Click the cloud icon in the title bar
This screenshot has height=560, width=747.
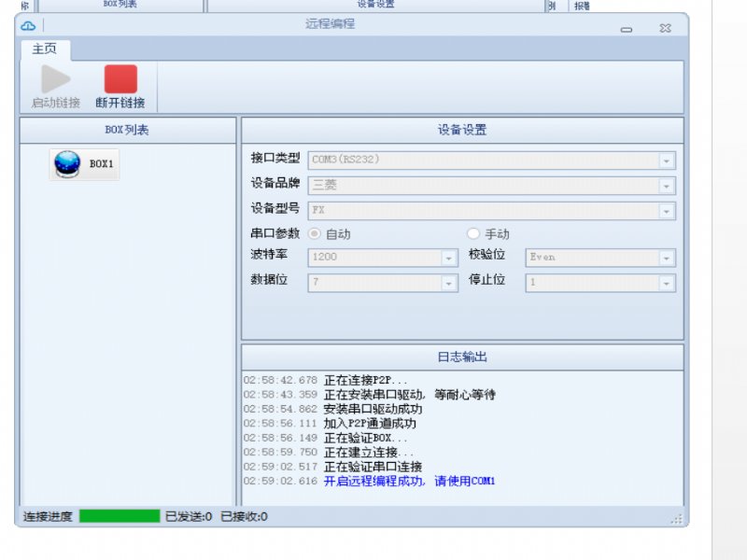tap(28, 25)
